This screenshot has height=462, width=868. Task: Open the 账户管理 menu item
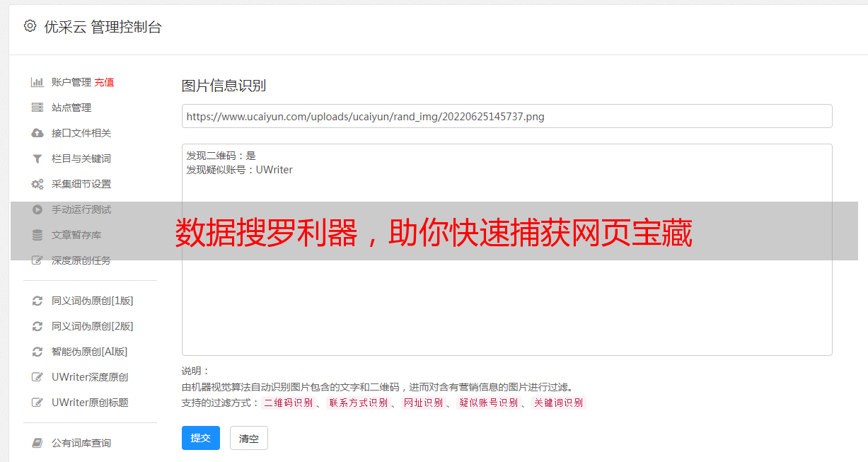(x=71, y=82)
